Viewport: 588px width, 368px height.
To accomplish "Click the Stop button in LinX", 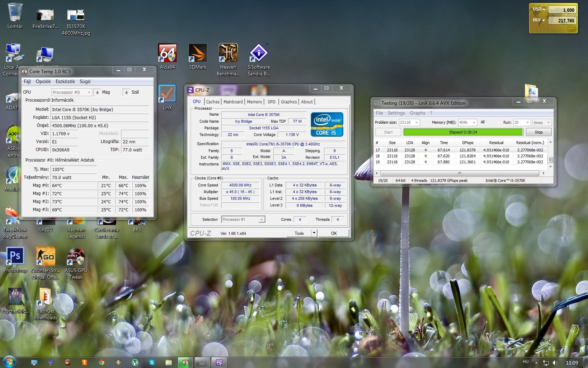I will (539, 132).
